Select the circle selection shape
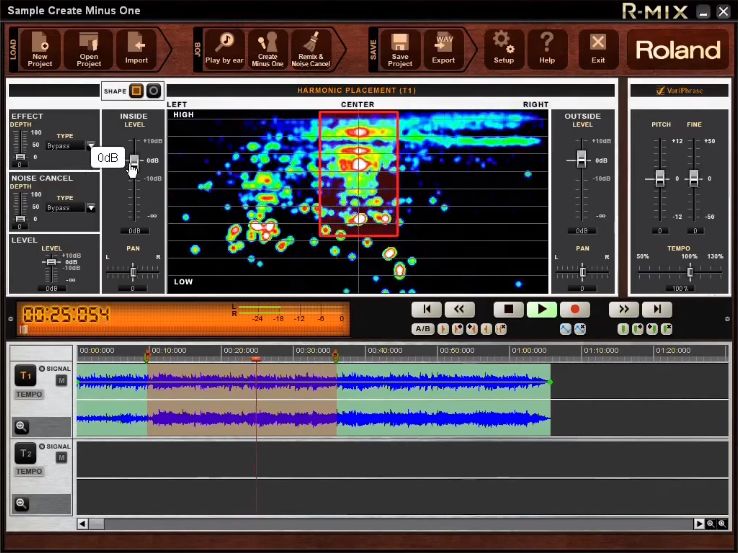 pos(153,90)
